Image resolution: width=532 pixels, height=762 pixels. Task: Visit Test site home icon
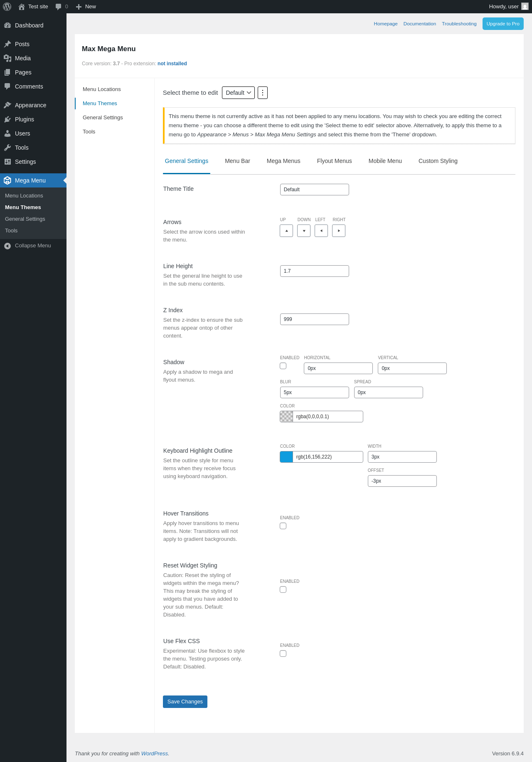22,7
